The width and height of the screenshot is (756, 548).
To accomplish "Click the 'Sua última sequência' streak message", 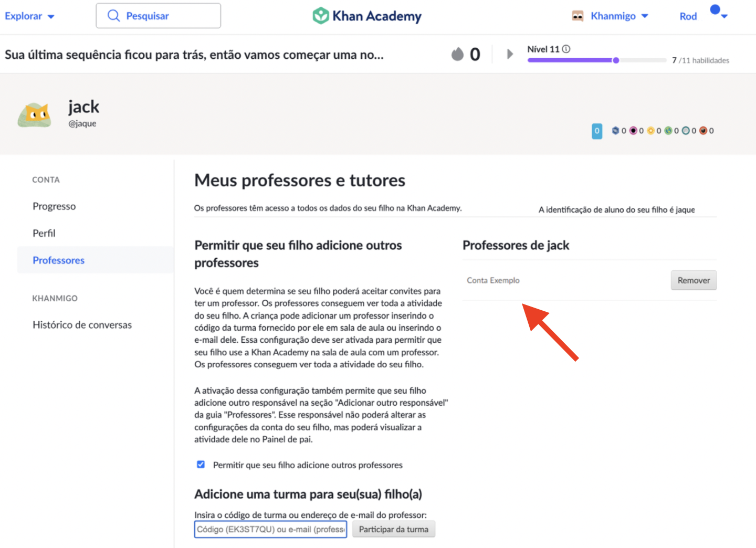I will (194, 55).
